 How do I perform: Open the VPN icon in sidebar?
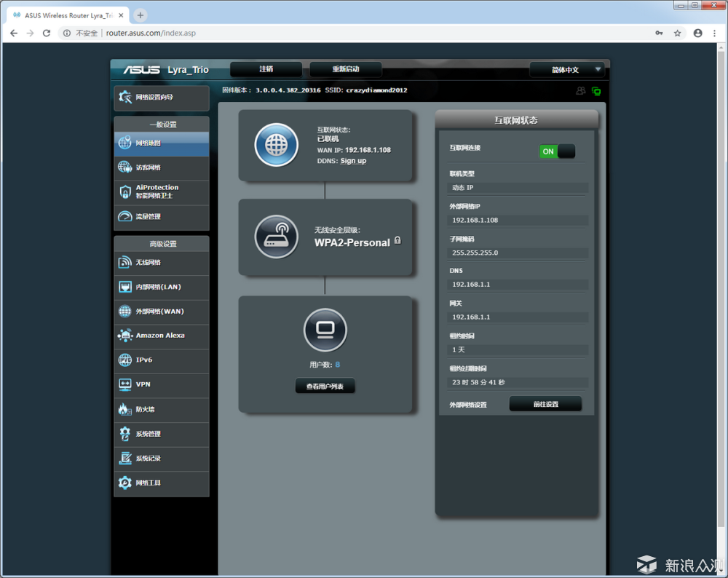124,384
